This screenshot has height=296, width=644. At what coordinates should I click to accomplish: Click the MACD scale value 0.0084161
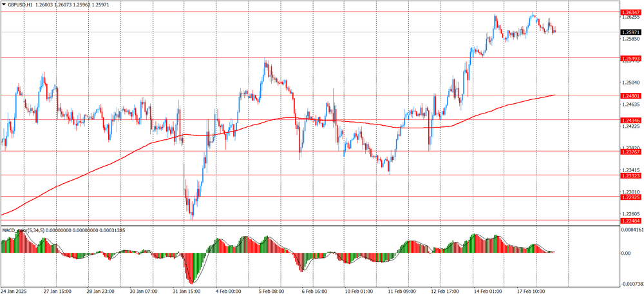click(x=631, y=229)
